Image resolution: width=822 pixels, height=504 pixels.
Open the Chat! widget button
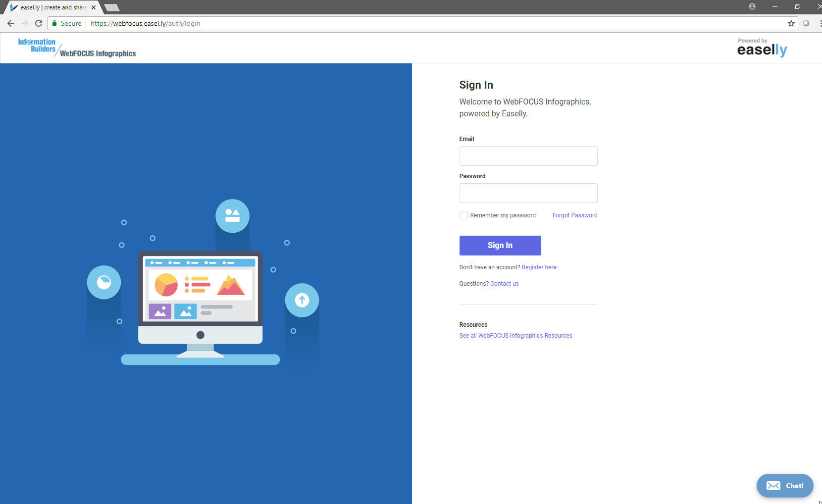(x=785, y=486)
